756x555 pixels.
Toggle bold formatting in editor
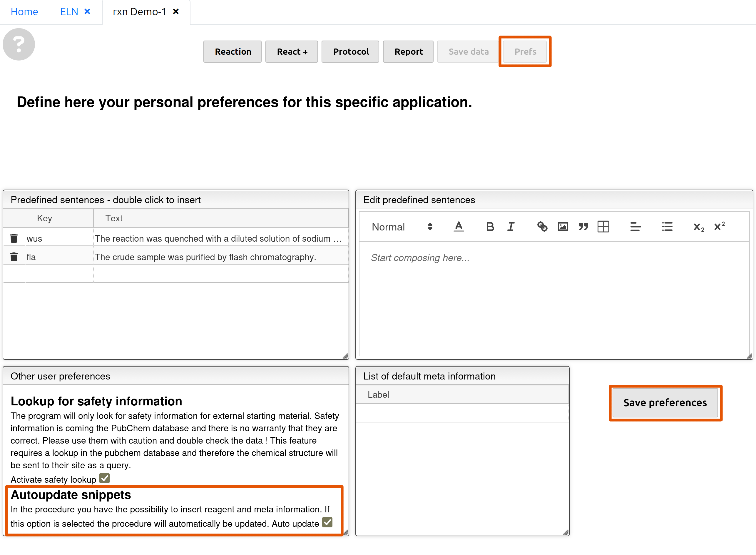[x=490, y=227]
